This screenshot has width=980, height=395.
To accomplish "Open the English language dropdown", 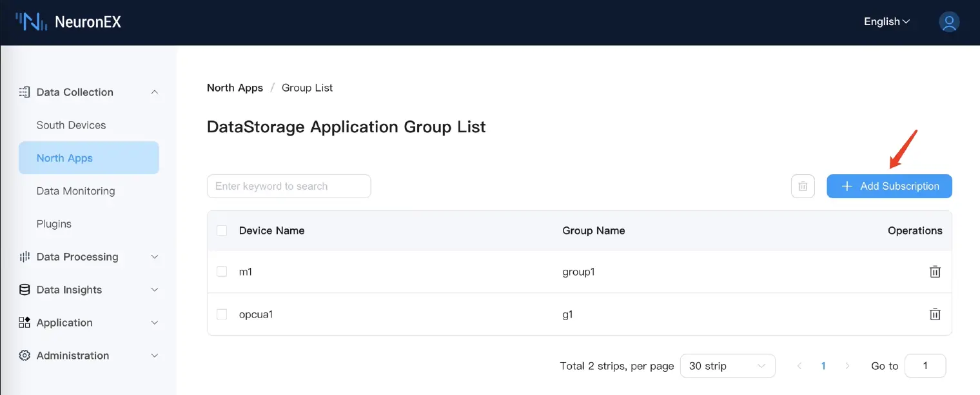I will click(887, 22).
